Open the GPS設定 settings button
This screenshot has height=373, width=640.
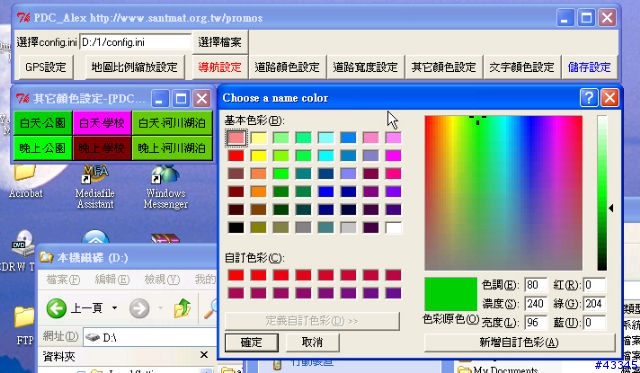pyautogui.click(x=46, y=67)
